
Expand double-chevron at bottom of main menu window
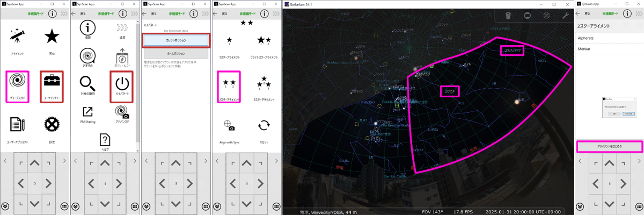tap(6, 205)
